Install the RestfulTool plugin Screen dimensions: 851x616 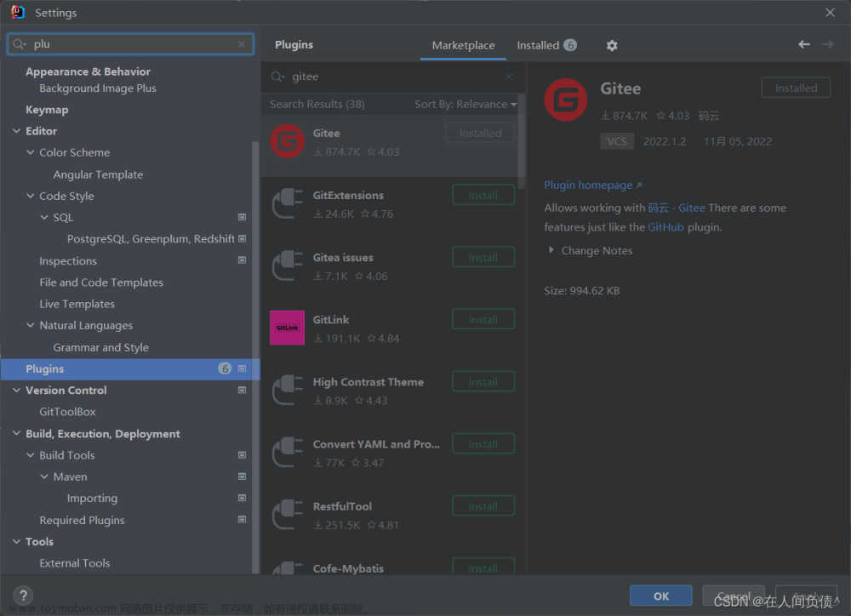coord(483,506)
